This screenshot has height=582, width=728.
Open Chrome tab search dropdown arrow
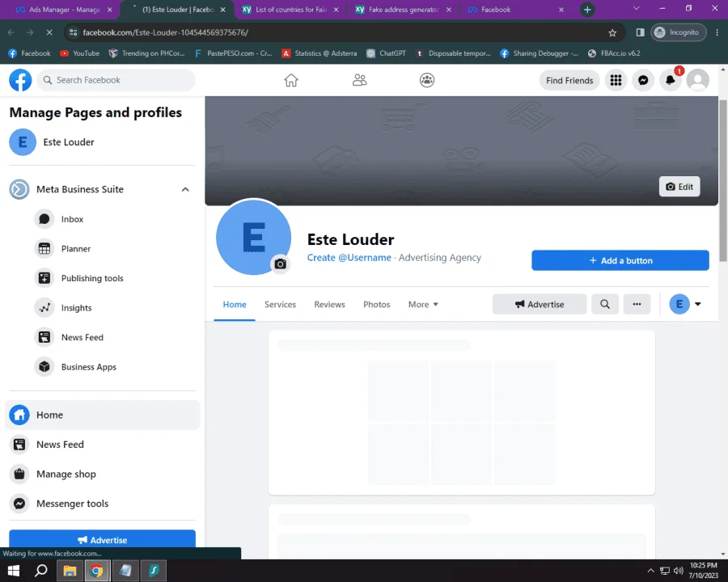tap(637, 9)
